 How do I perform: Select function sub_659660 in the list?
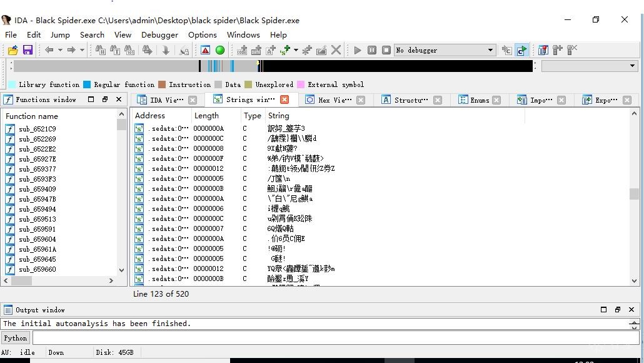pos(38,269)
